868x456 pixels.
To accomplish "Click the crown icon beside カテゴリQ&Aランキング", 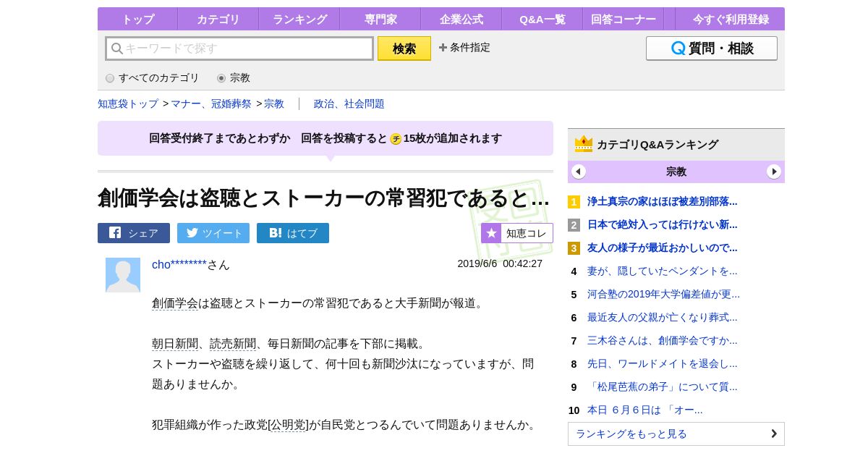I will [584, 144].
